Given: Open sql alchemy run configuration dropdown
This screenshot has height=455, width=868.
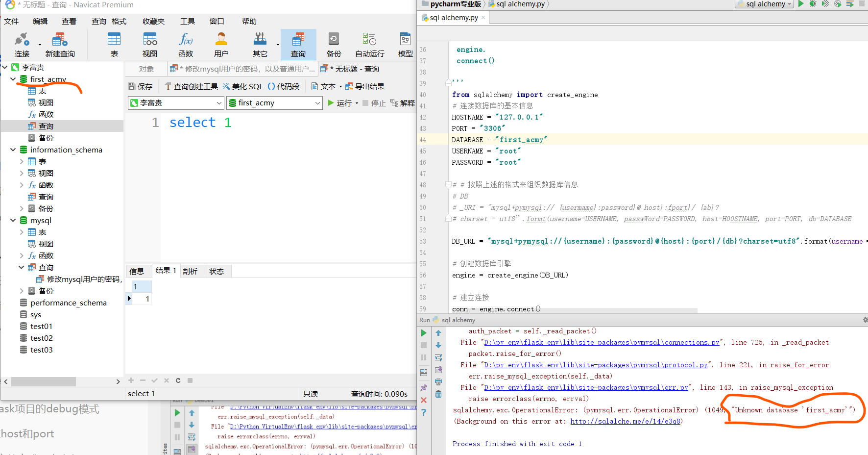Looking at the screenshot, I should [764, 4].
